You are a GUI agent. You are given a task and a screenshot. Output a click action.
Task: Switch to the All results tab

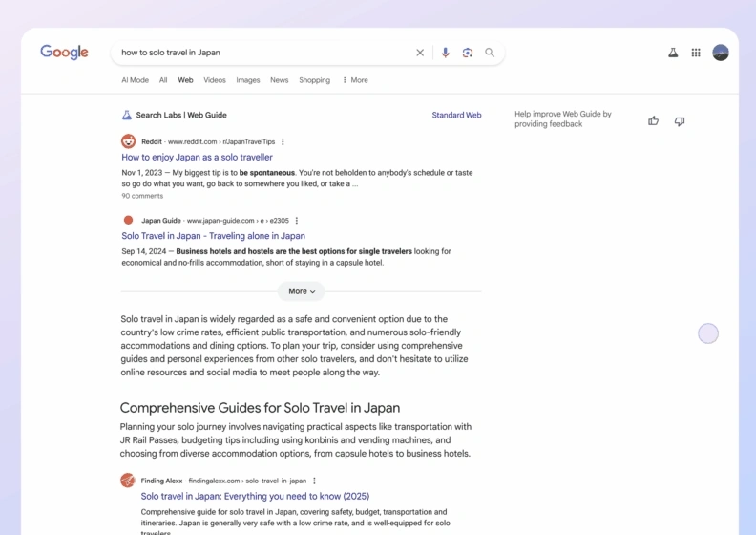pos(163,80)
